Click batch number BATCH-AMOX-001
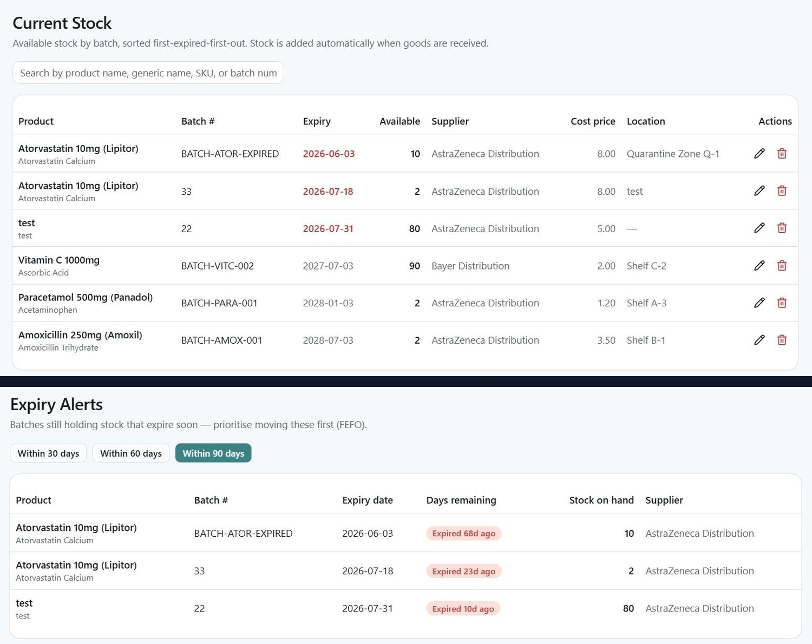The height and width of the screenshot is (644, 812). point(222,340)
